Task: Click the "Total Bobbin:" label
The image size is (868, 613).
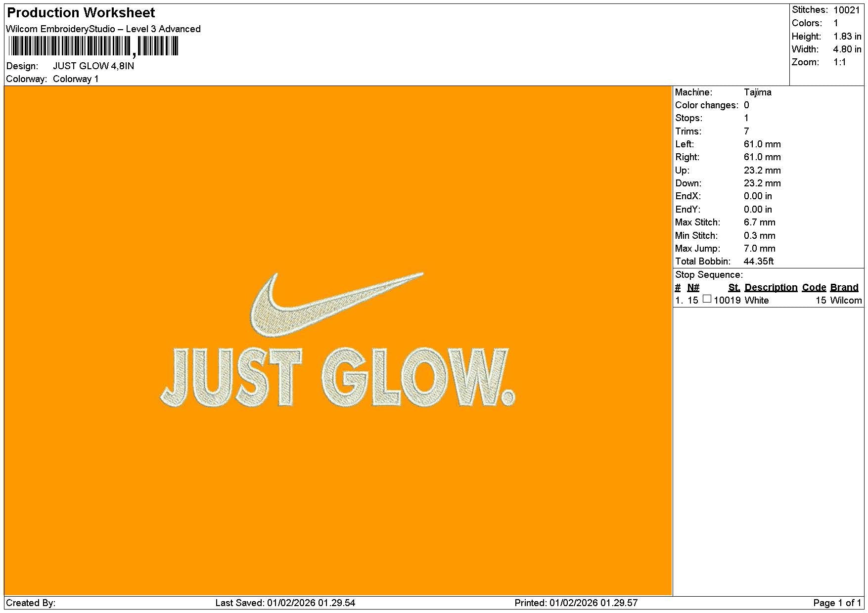Action: coord(703,262)
